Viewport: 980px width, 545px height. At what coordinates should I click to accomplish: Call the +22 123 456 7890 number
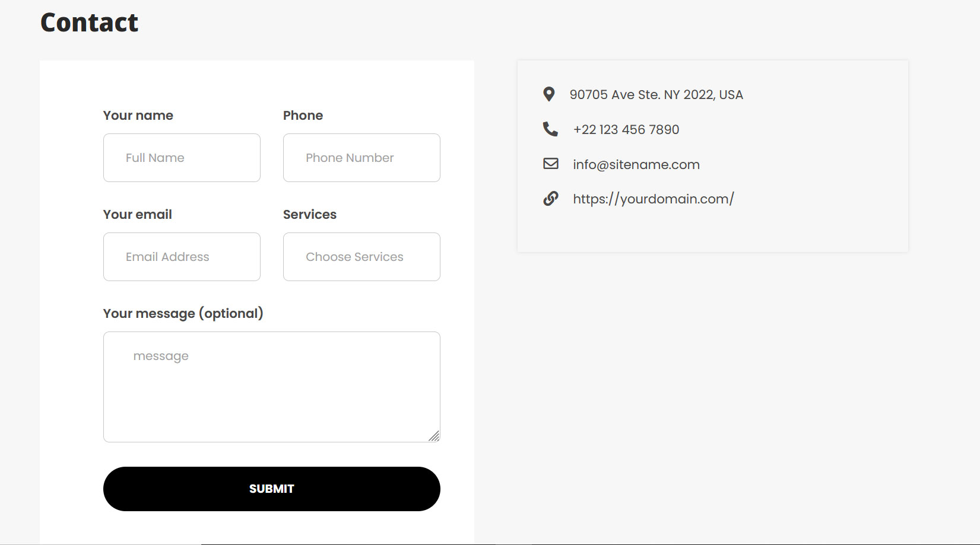tap(626, 129)
